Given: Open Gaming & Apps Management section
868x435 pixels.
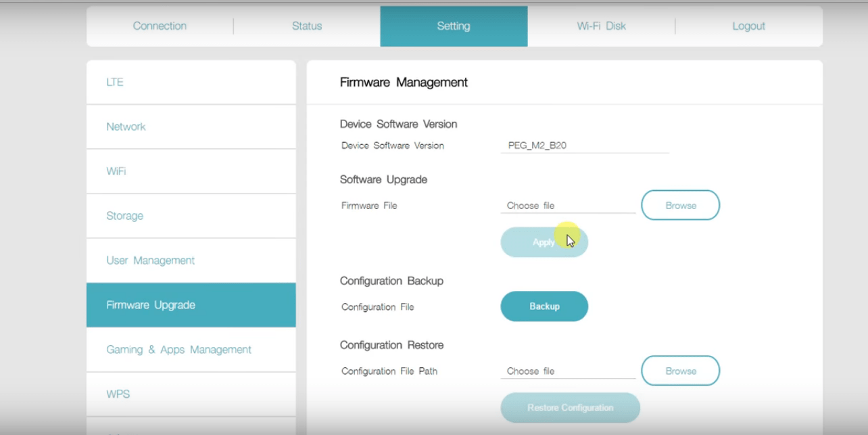Looking at the screenshot, I should tap(191, 350).
